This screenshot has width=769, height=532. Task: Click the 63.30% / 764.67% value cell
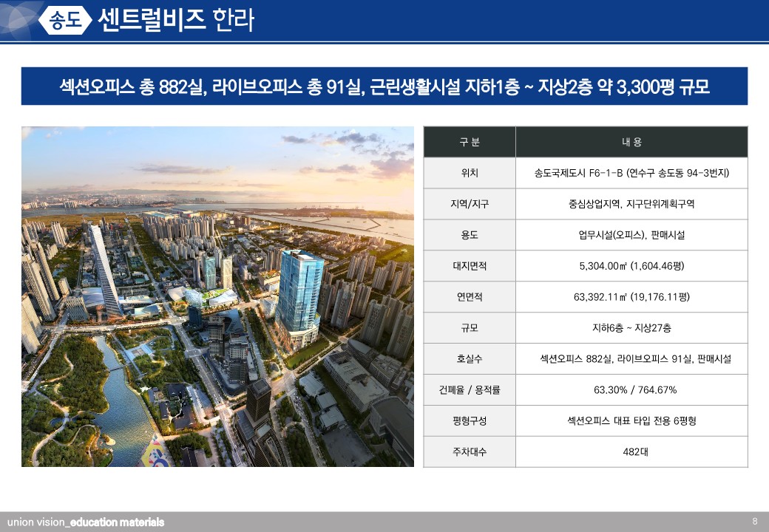tap(631, 390)
